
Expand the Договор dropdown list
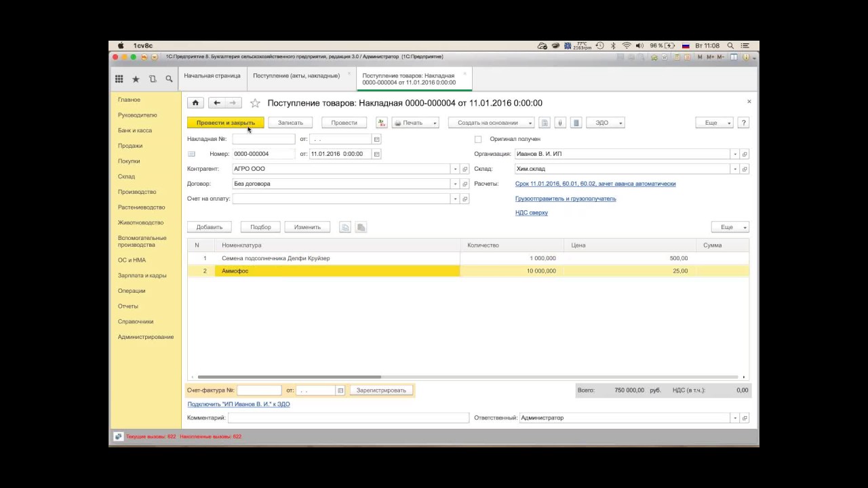point(455,184)
